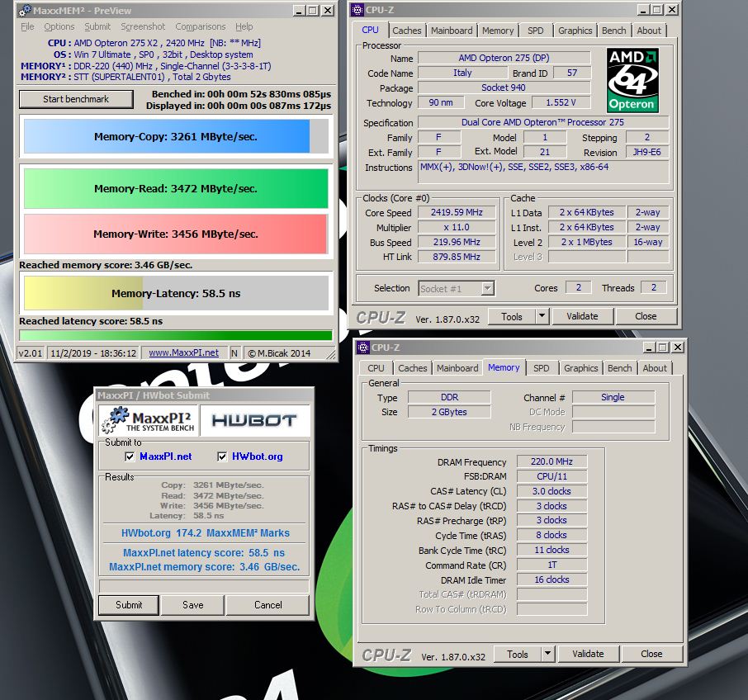
Task: Close the top CPU-Z window via X
Action: 672,10
